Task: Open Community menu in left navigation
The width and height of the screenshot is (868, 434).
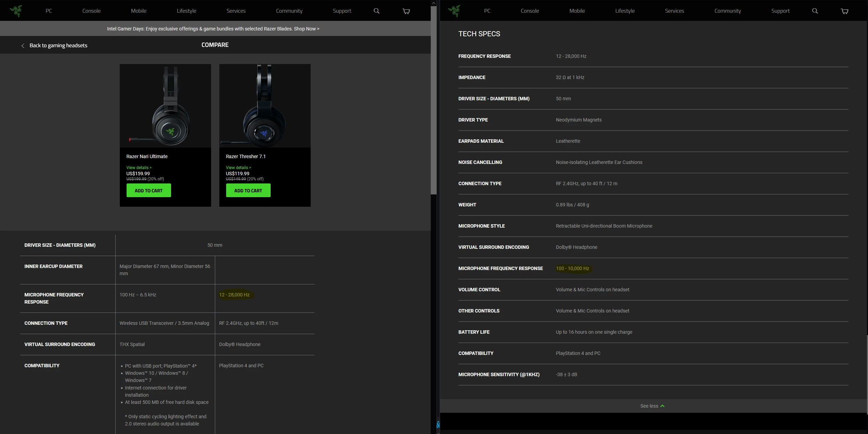Action: 289,11
